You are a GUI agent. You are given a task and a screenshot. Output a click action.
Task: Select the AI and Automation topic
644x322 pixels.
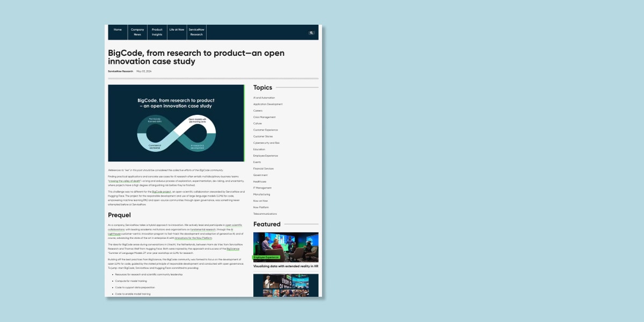[264, 98]
